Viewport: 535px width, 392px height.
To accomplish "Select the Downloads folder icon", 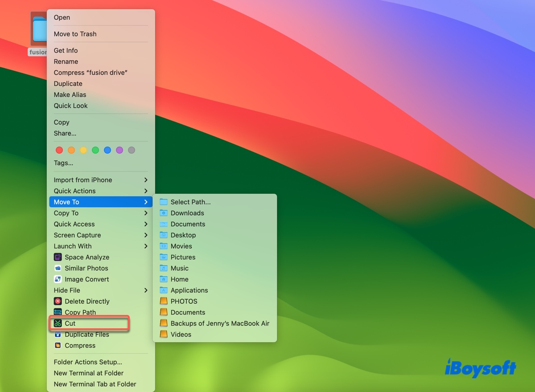I will pos(163,213).
